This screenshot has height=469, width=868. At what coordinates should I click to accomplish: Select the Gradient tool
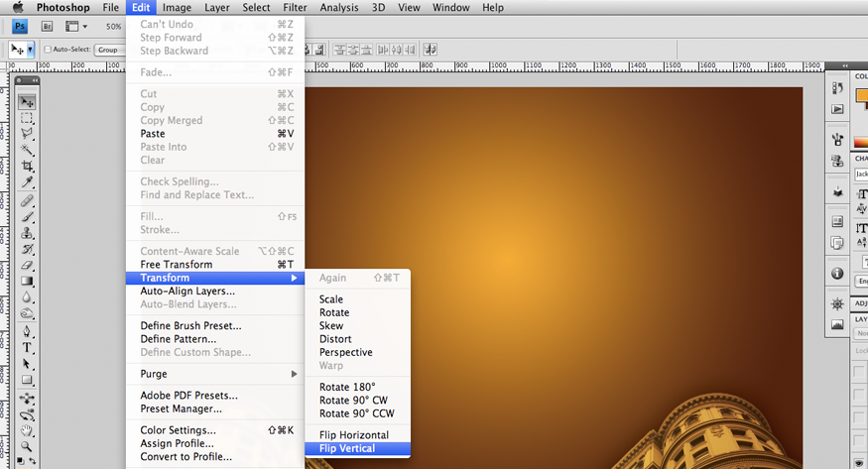27,281
